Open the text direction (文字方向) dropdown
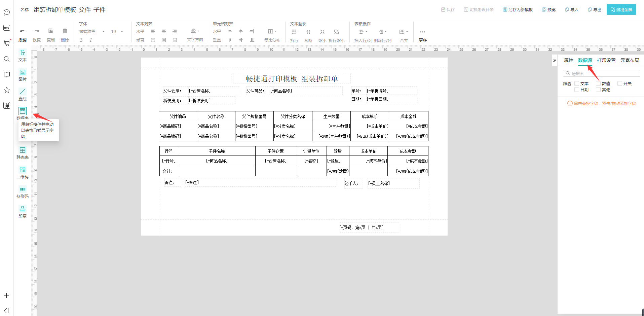This screenshot has width=644, height=316. coord(195,31)
